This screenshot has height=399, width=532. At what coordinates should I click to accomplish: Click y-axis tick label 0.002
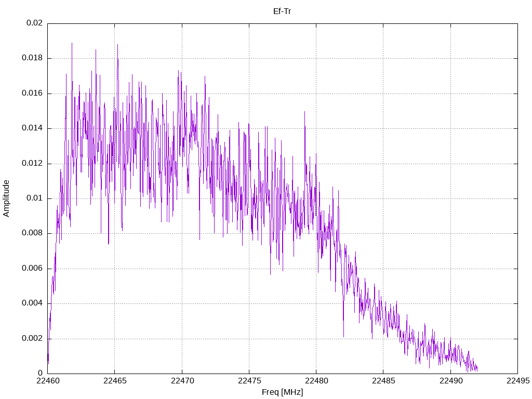pyautogui.click(x=33, y=339)
